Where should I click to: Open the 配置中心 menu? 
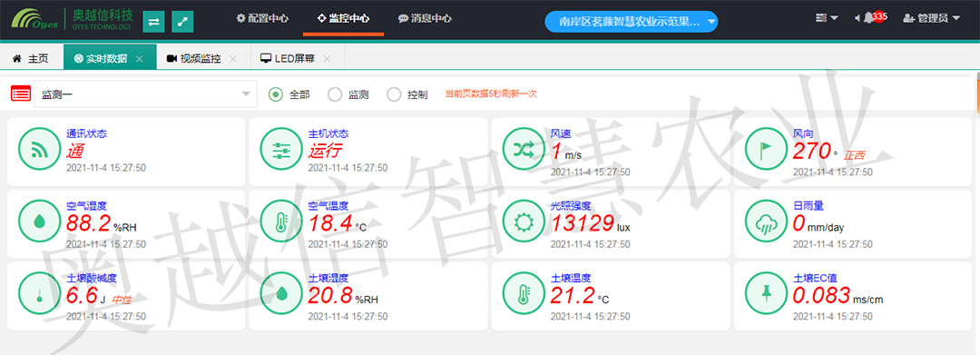click(262, 18)
